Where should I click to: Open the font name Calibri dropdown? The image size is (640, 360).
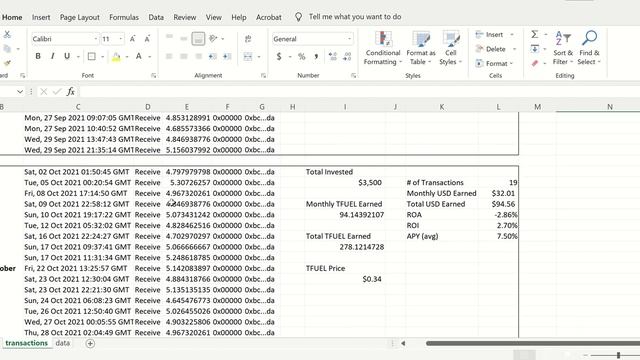click(x=96, y=39)
